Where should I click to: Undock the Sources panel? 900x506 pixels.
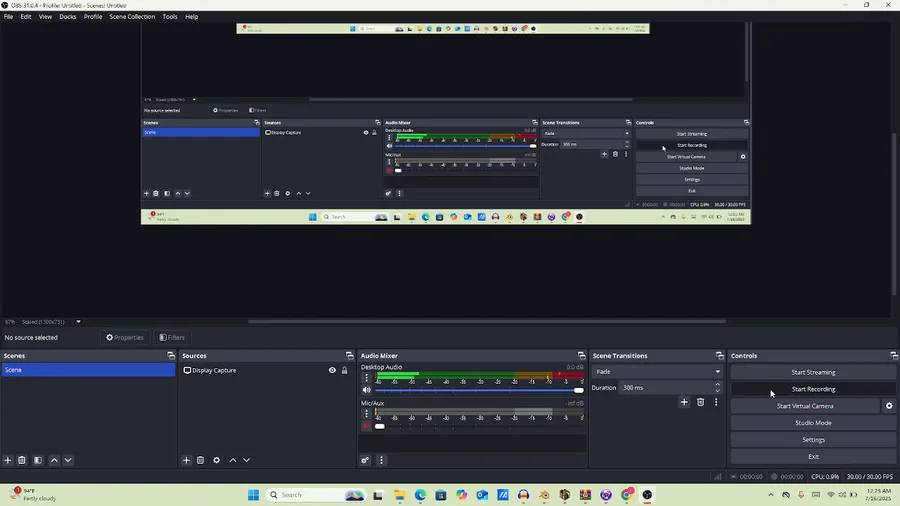(x=349, y=356)
